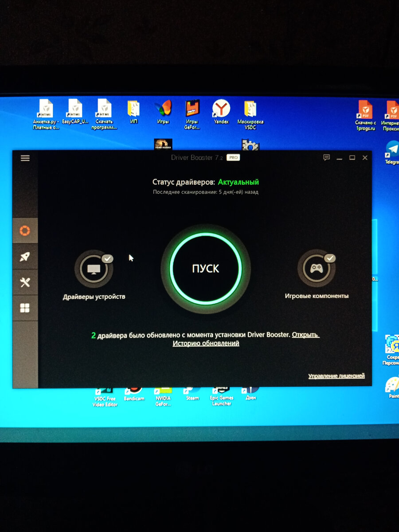Select the Paint desktop shortcut
The image size is (399, 532).
tap(392, 388)
